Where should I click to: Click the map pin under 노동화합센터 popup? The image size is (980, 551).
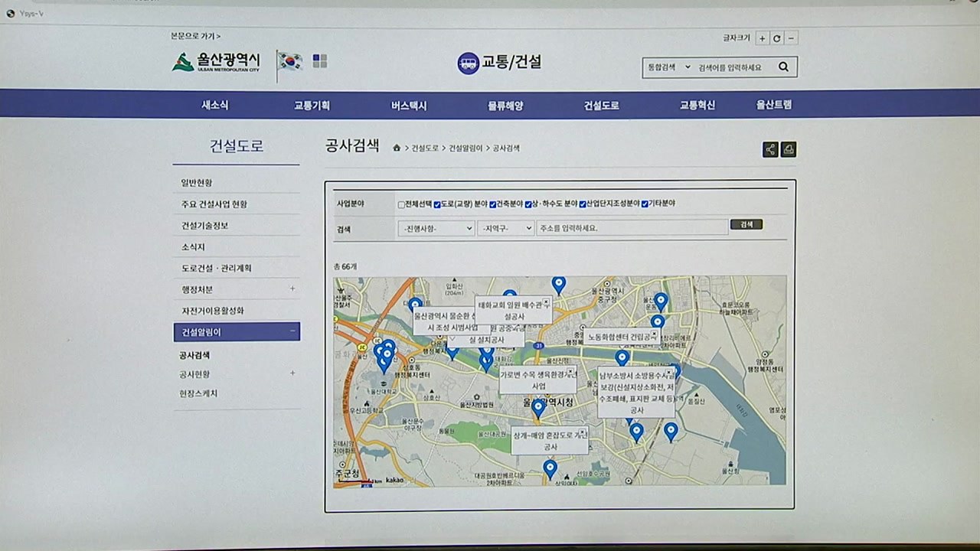point(622,357)
